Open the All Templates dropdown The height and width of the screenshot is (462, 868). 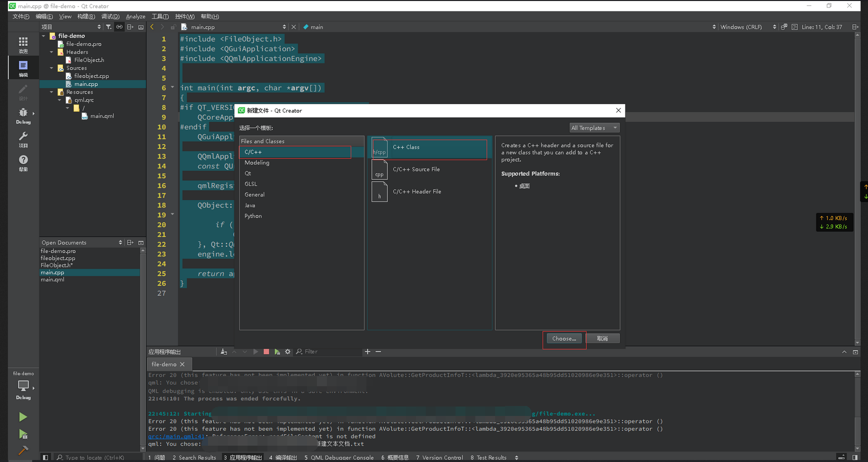click(x=594, y=128)
